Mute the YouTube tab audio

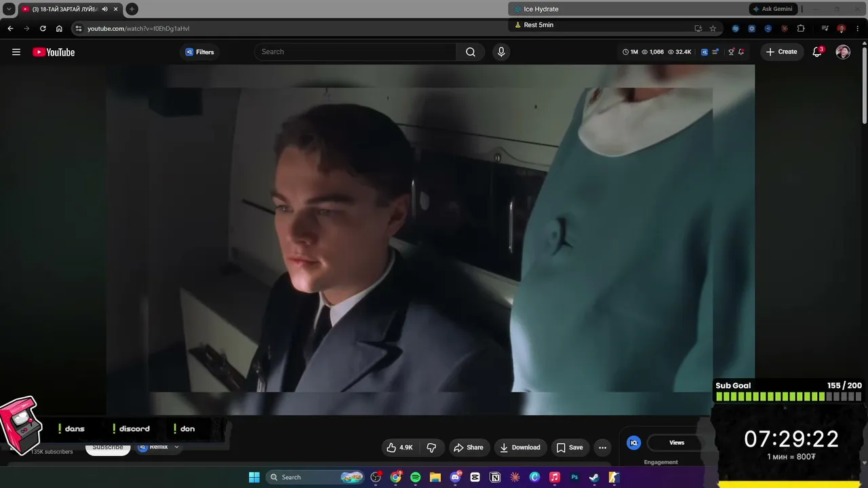click(105, 9)
